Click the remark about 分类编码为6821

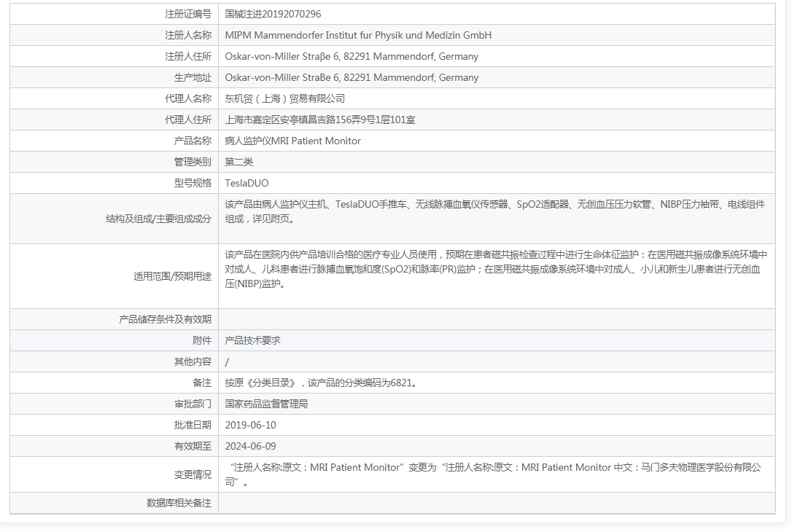[x=322, y=383]
